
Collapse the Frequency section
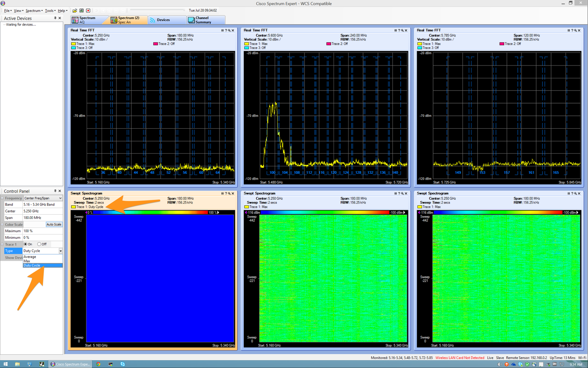(x=2, y=198)
